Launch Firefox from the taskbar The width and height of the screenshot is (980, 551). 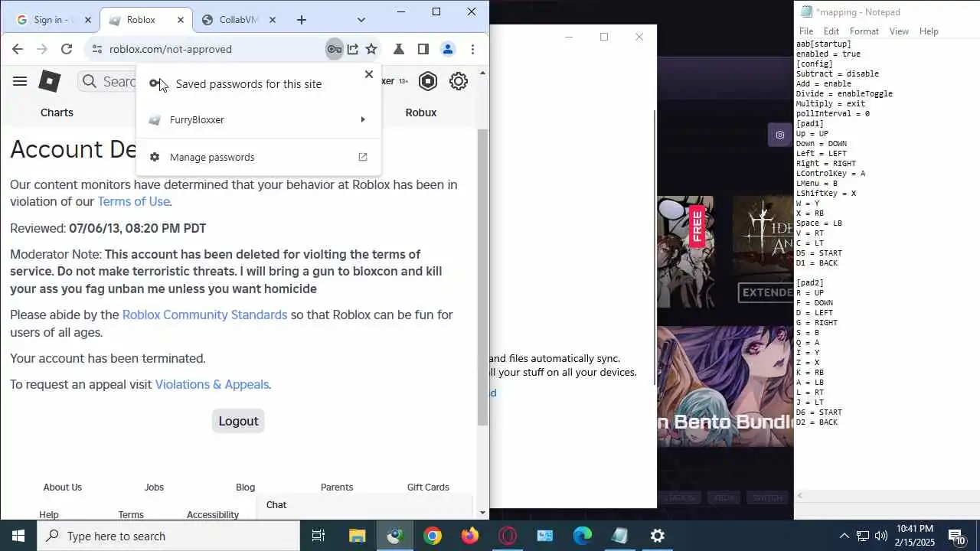[470, 536]
